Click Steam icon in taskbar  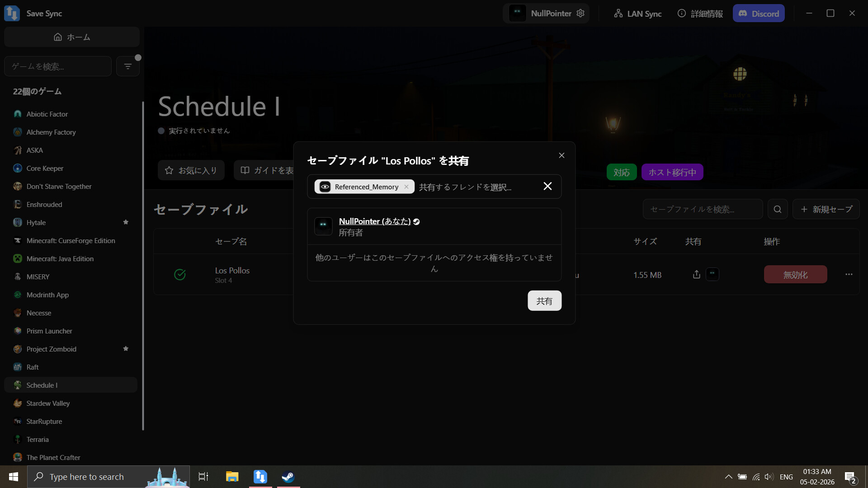(288, 477)
